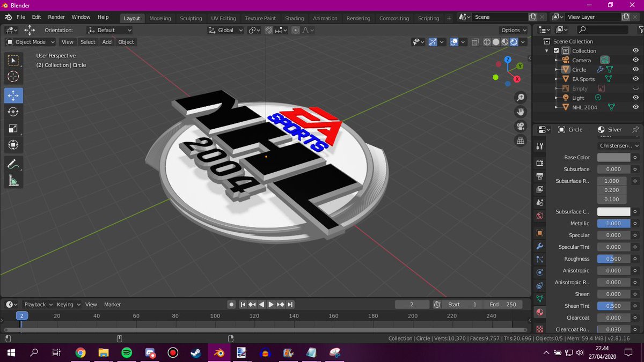
Task: Open the Christensen subsurface method dropdown
Action: click(619, 145)
